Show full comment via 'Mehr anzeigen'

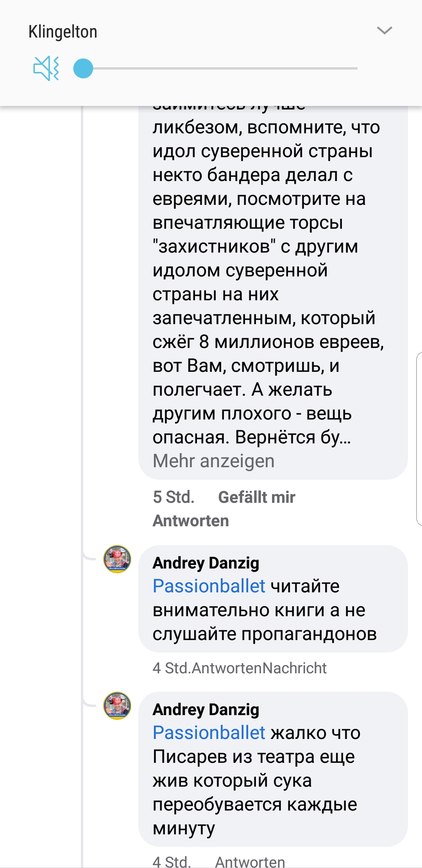click(x=213, y=461)
